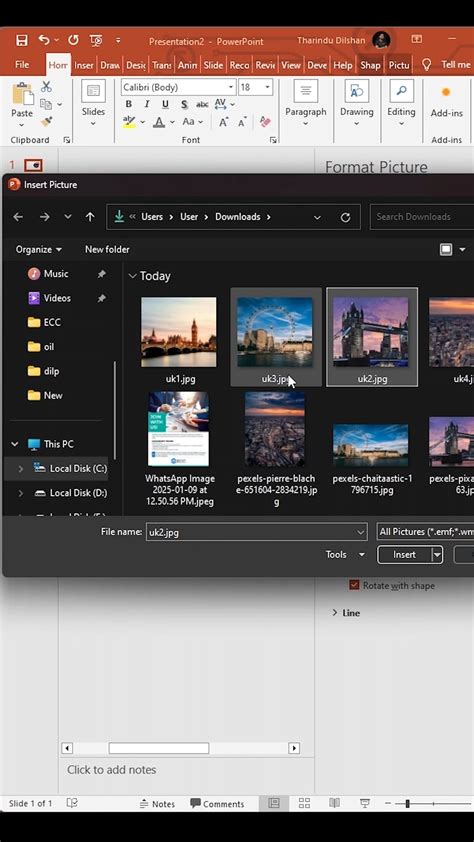
Task: Expand the Local Disk (C:) node
Action: pyautogui.click(x=20, y=469)
